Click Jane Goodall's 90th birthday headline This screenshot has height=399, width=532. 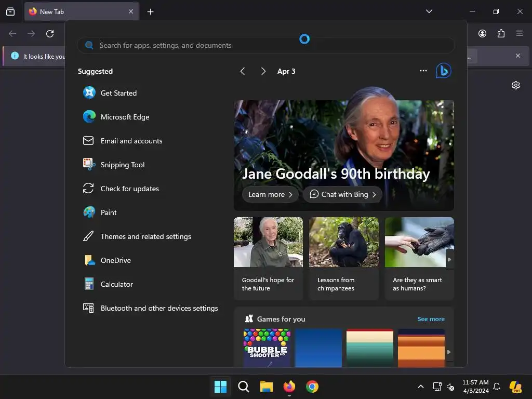coord(336,174)
